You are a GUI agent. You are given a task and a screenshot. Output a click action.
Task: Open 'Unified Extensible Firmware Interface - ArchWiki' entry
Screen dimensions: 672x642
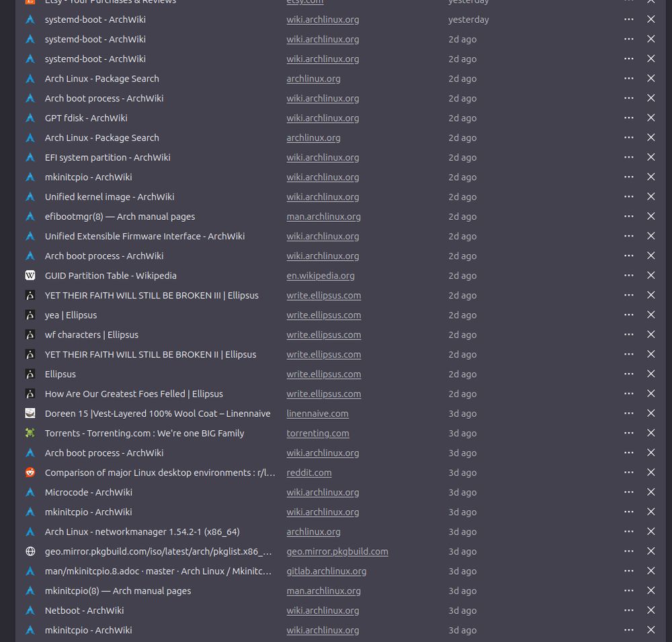[145, 237]
